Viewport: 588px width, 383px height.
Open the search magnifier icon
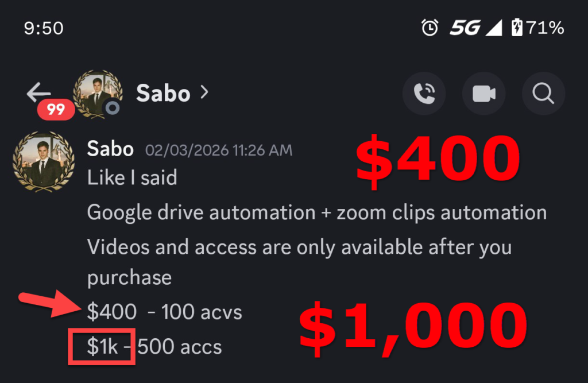543,93
